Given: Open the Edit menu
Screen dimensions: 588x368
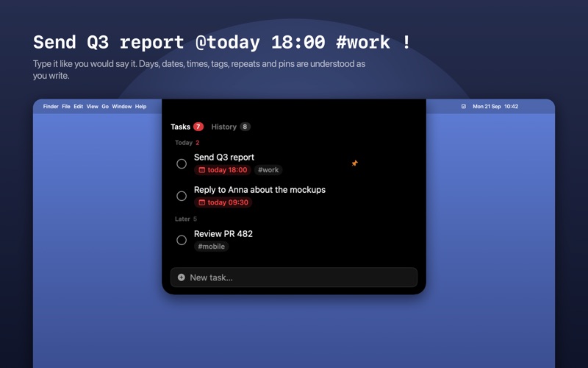Looking at the screenshot, I should [x=79, y=107].
